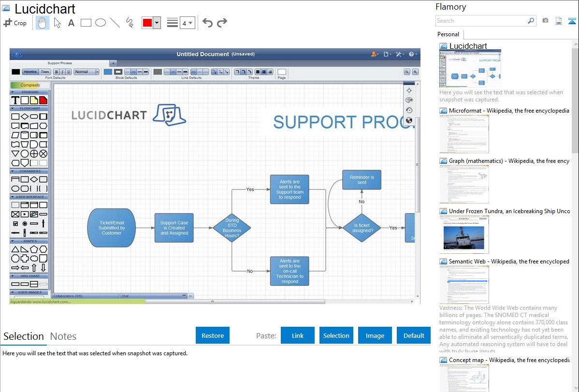This screenshot has height=392, width=579.
Task: Switch to the Selection tab
Action: 24,336
